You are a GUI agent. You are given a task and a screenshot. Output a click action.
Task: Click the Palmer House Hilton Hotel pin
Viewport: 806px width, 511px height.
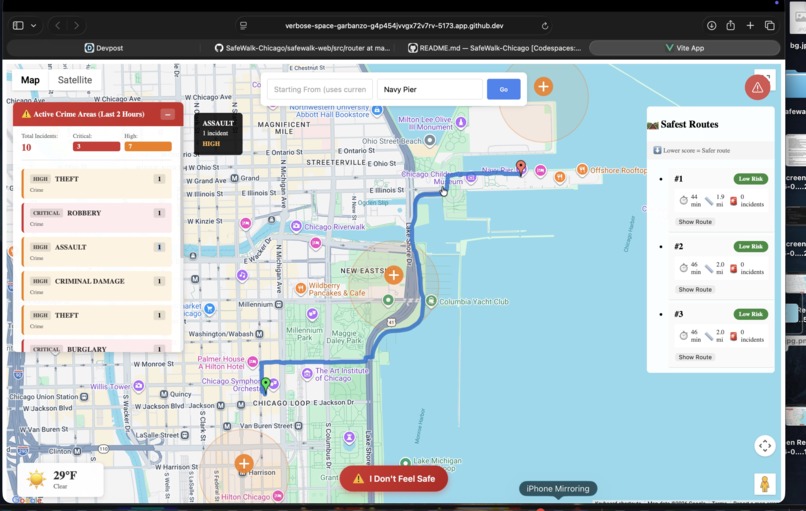[x=252, y=362]
